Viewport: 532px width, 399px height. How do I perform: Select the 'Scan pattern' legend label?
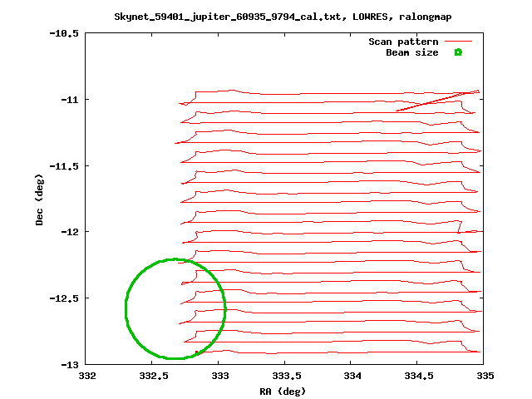point(403,42)
